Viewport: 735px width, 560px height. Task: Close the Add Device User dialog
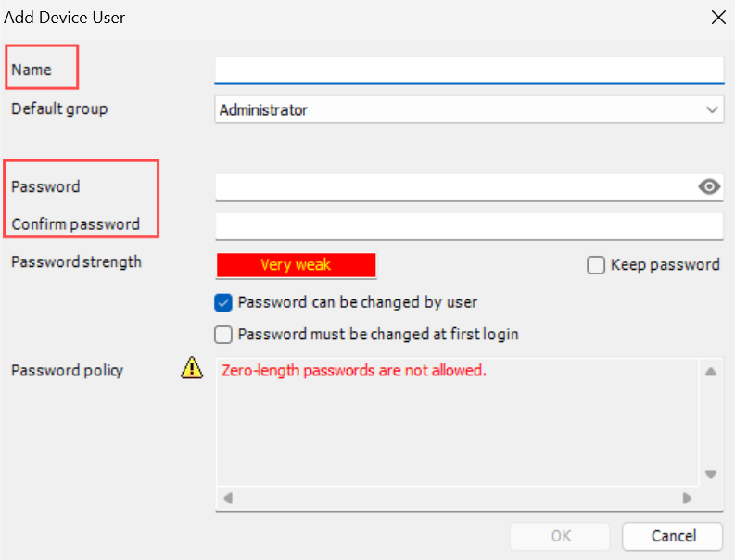click(718, 18)
